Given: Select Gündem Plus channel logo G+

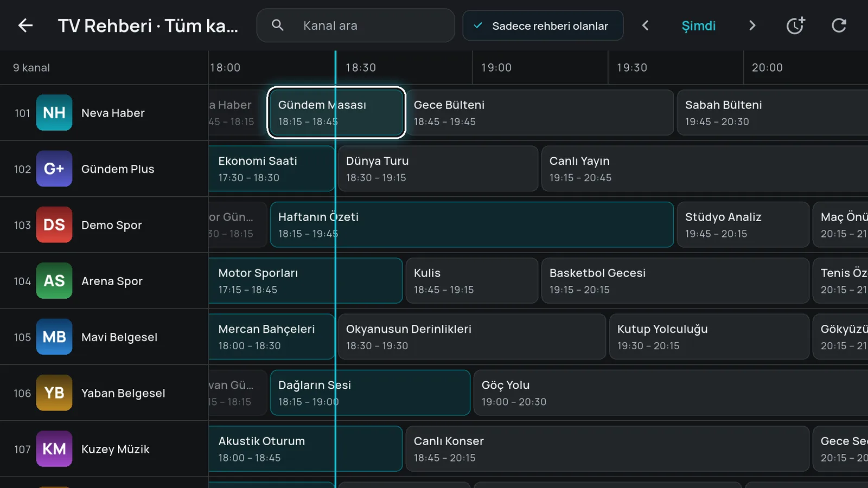Looking at the screenshot, I should click(54, 169).
